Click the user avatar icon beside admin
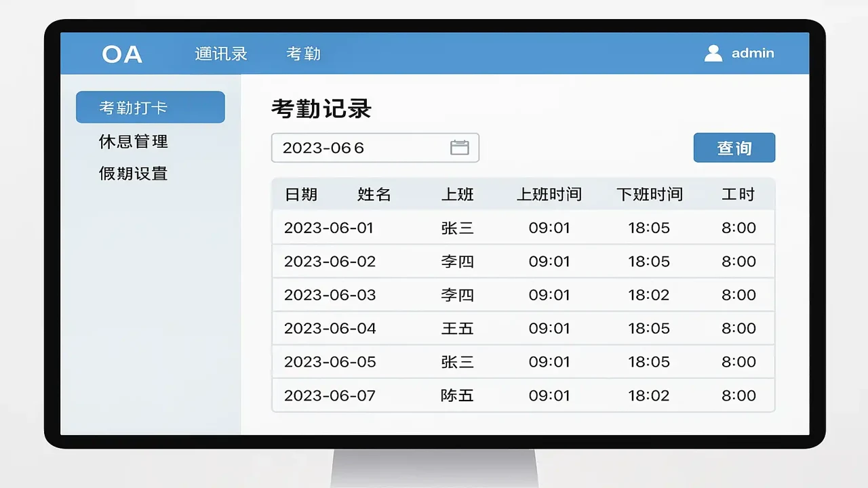Screen dimensions: 868x488 [x=713, y=54]
